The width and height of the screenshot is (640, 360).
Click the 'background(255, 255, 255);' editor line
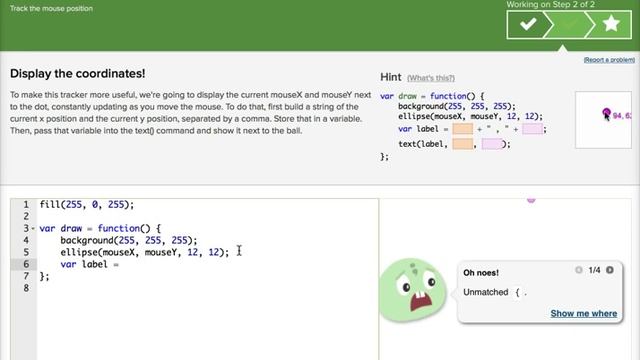pyautogui.click(x=129, y=240)
